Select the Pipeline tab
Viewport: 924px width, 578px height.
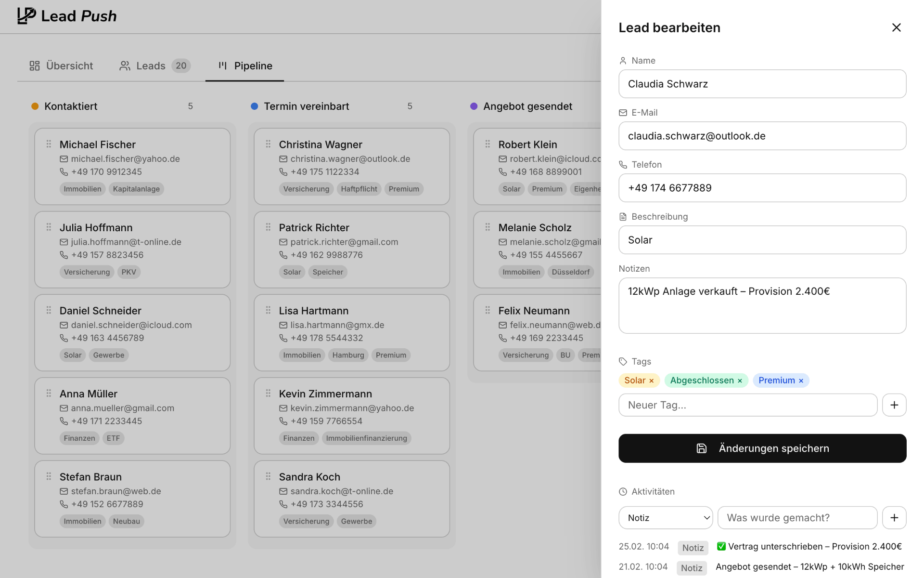(x=245, y=66)
